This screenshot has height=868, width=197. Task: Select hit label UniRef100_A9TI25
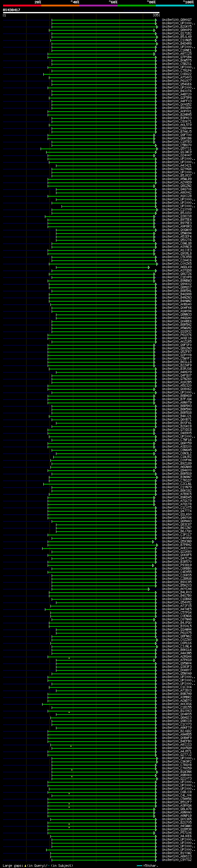(177, 54)
